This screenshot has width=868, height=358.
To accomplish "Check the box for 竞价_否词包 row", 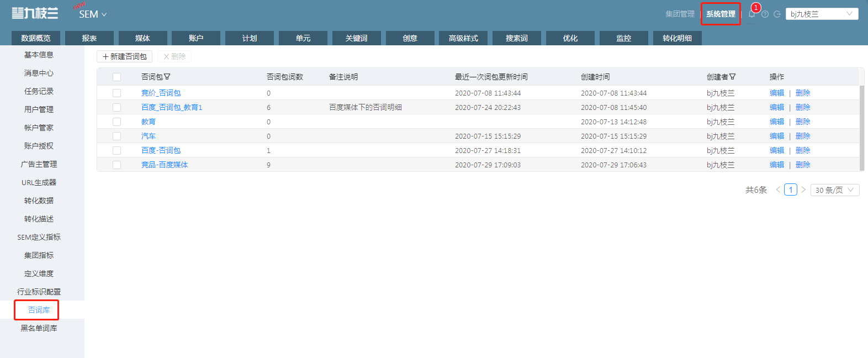I will [x=117, y=93].
